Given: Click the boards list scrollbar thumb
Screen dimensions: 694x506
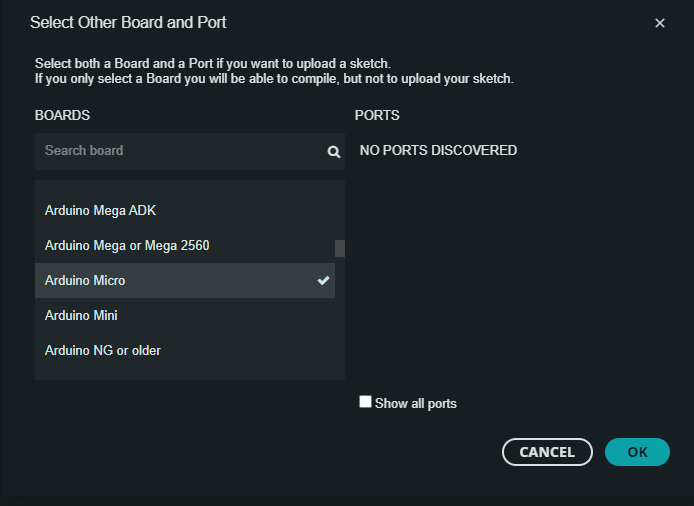Looking at the screenshot, I should pos(340,248).
